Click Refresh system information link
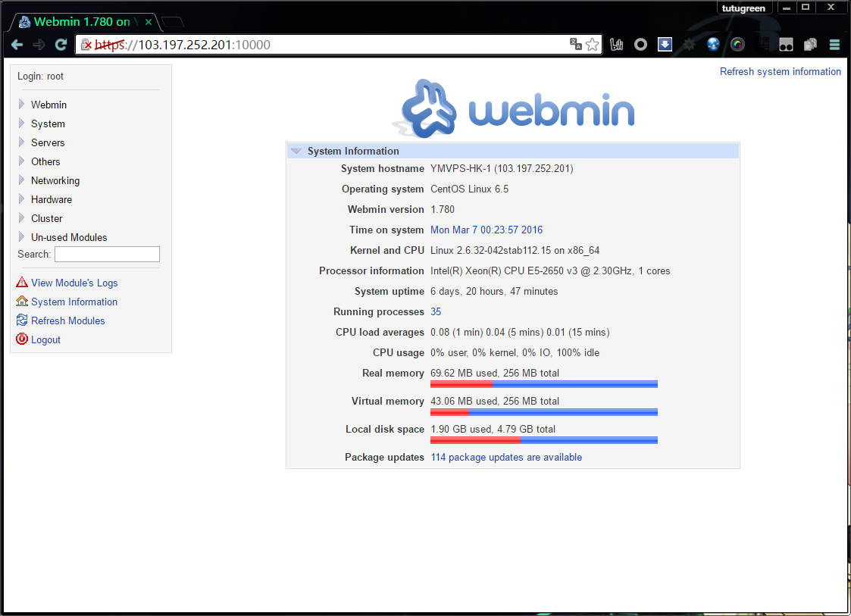 pyautogui.click(x=780, y=72)
